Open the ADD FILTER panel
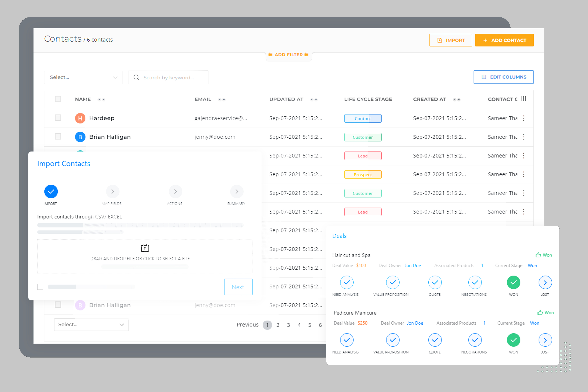 pyautogui.click(x=289, y=55)
